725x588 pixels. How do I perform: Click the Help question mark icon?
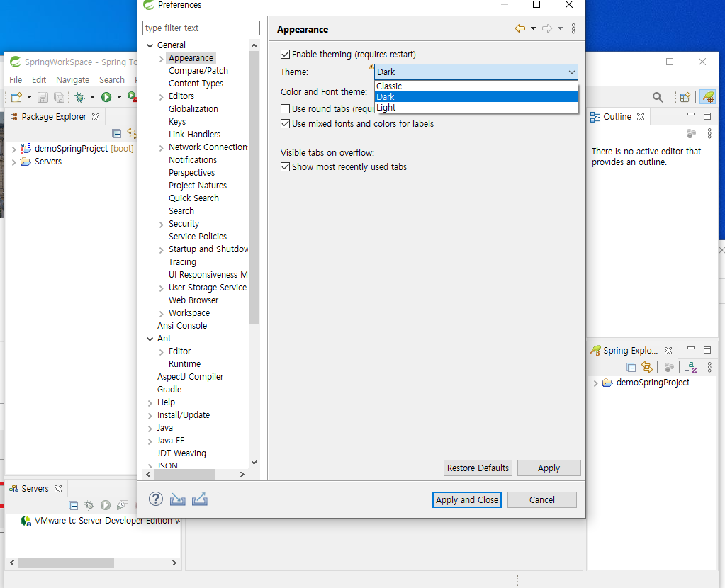(x=156, y=499)
